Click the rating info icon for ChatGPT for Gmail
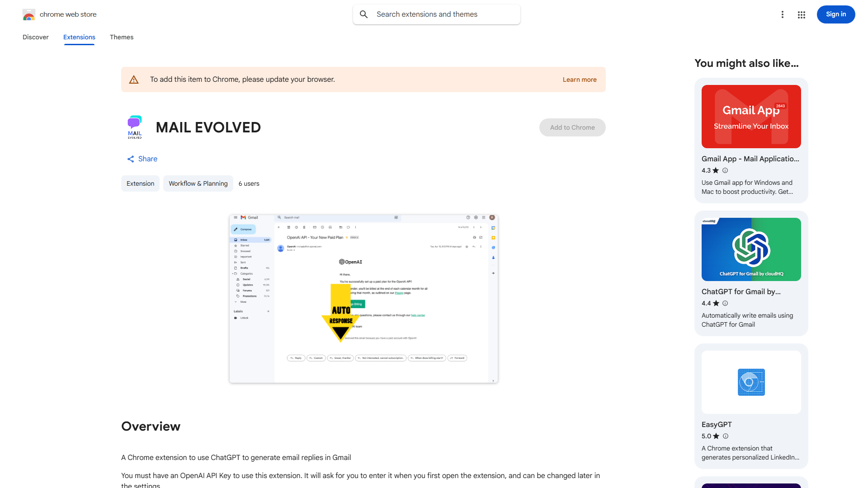 coord(725,303)
